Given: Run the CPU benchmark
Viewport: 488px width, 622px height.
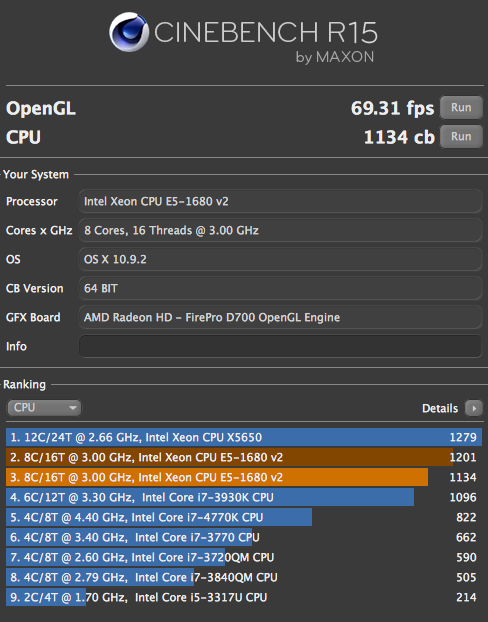Looking at the screenshot, I should pos(461,136).
